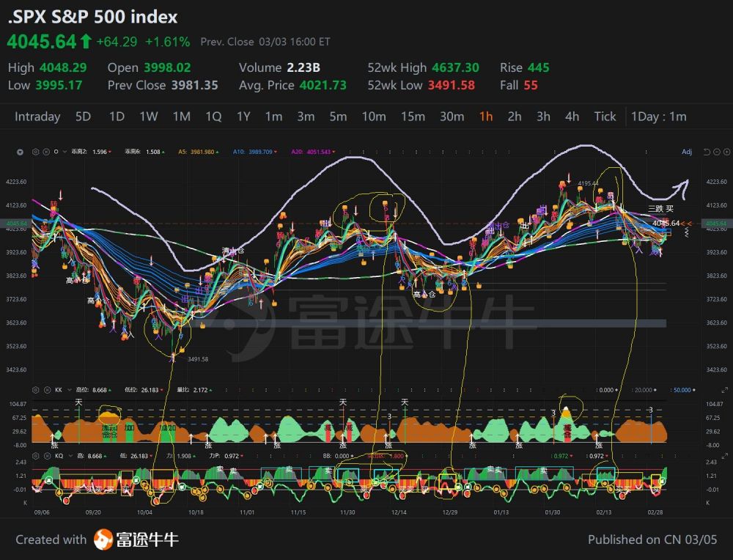The width and height of the screenshot is (733, 560).
Task: Zoom in chart with plus icon
Action: (726, 152)
